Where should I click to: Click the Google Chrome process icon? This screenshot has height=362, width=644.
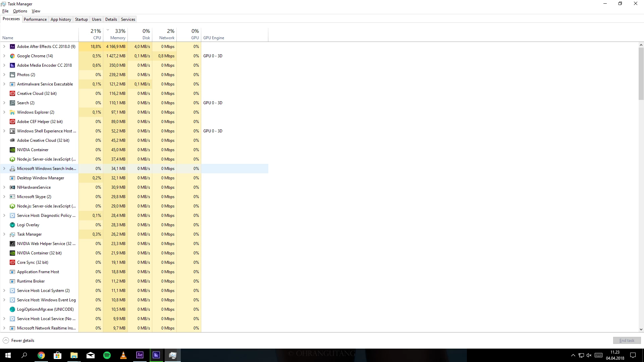(12, 56)
